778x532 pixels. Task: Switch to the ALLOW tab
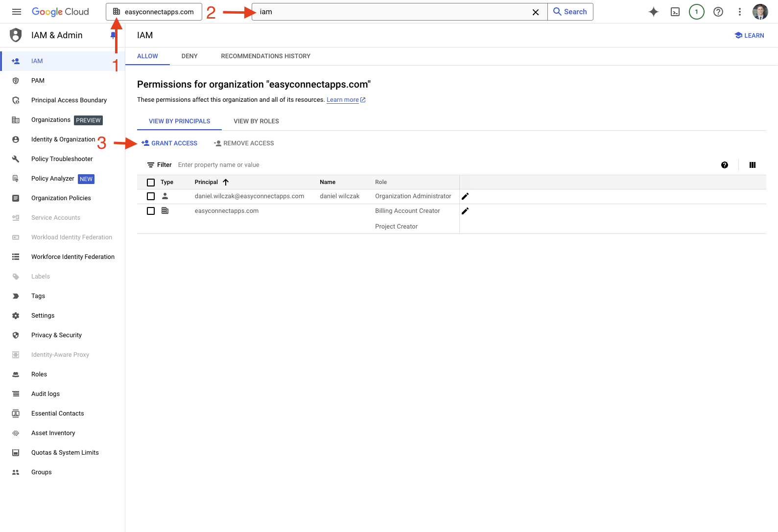pyautogui.click(x=147, y=56)
